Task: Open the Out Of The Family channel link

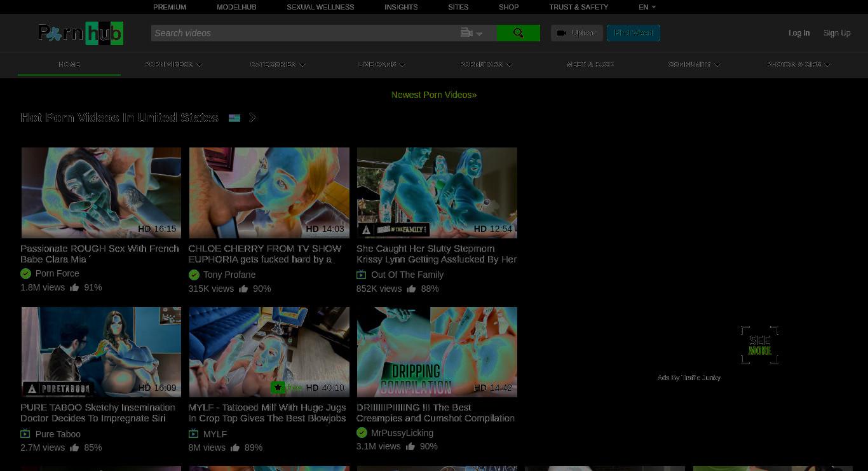Action: click(407, 275)
